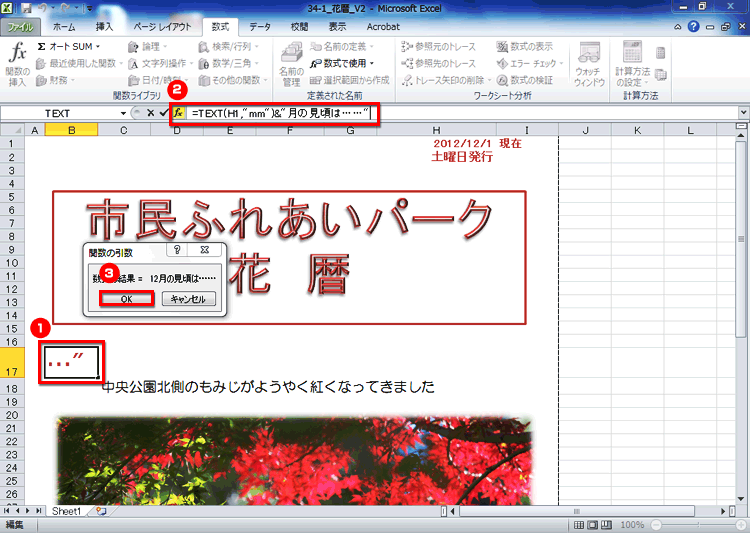Click the 100% zoom level
Image resolution: width=750 pixels, height=533 pixels.
pos(632,525)
